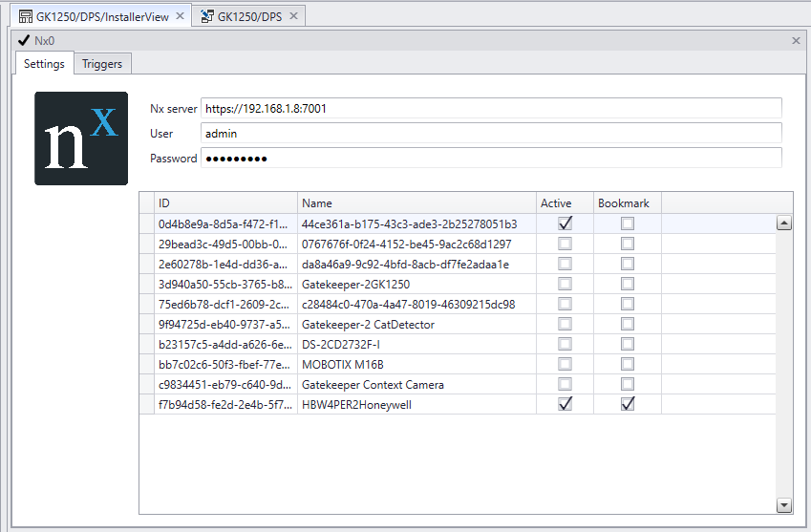Enable Bookmark for da8a46a9-9c92 camera
This screenshot has height=532, width=811.
click(628, 264)
